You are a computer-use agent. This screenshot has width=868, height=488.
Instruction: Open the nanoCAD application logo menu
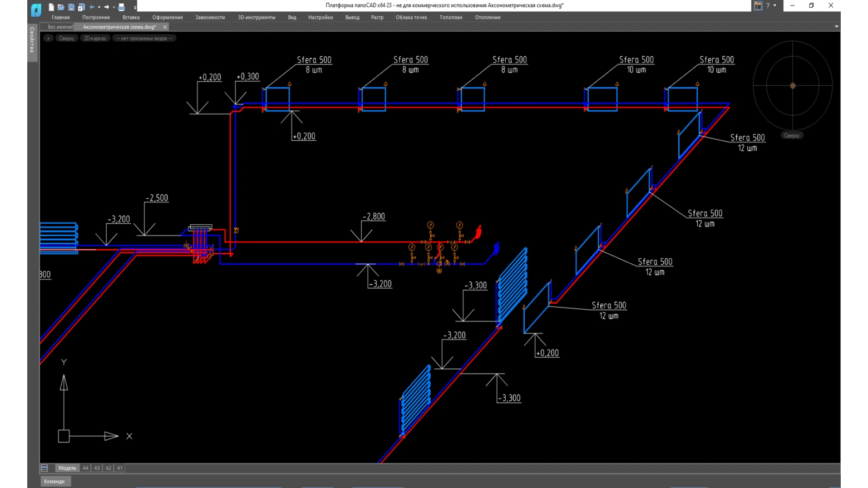[36, 9]
